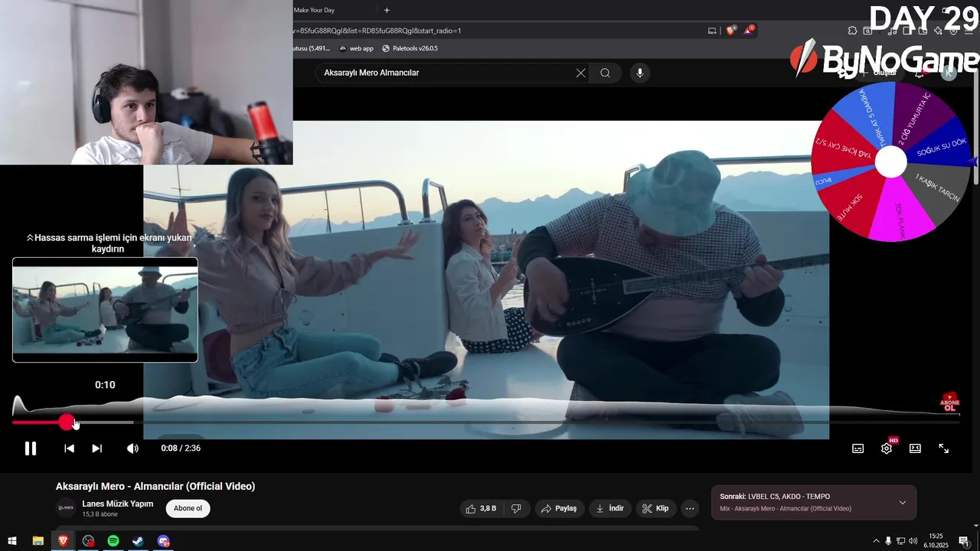Go to the previous video
980x551 pixels.
tap(69, 448)
